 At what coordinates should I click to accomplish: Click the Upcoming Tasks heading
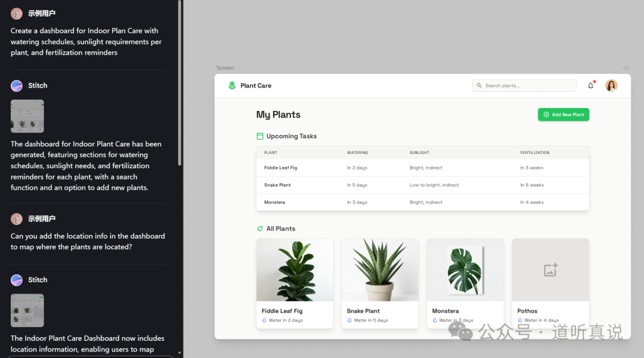(x=292, y=136)
